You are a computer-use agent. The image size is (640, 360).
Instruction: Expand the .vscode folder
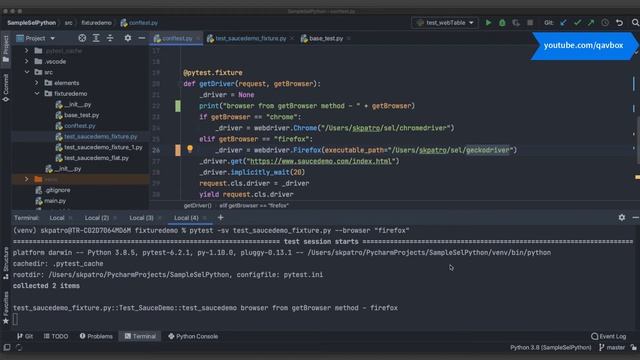pos(27,61)
